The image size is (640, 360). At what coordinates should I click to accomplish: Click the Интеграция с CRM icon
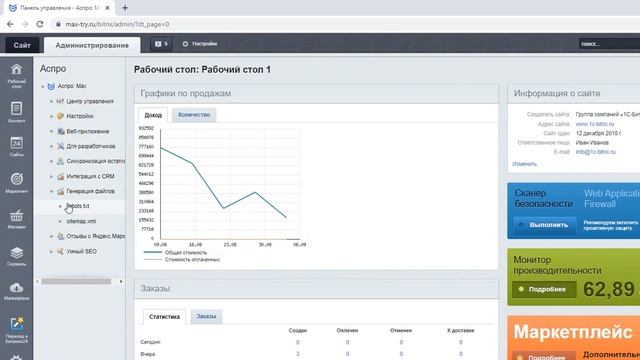pos(60,176)
